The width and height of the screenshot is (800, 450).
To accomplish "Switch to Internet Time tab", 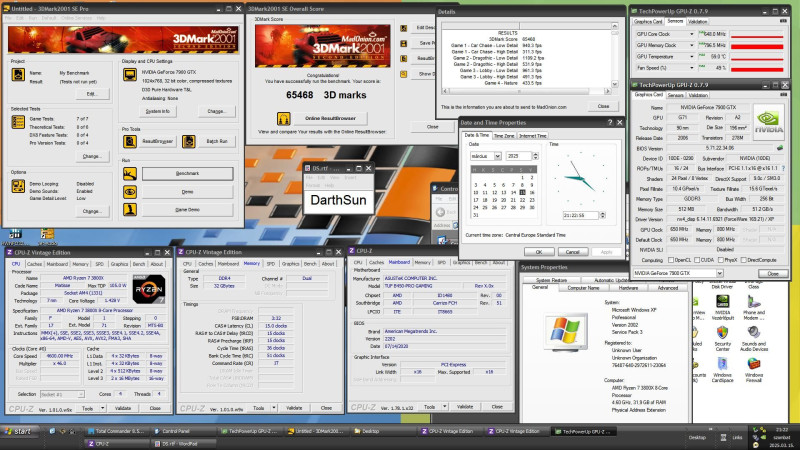I will click(533, 136).
